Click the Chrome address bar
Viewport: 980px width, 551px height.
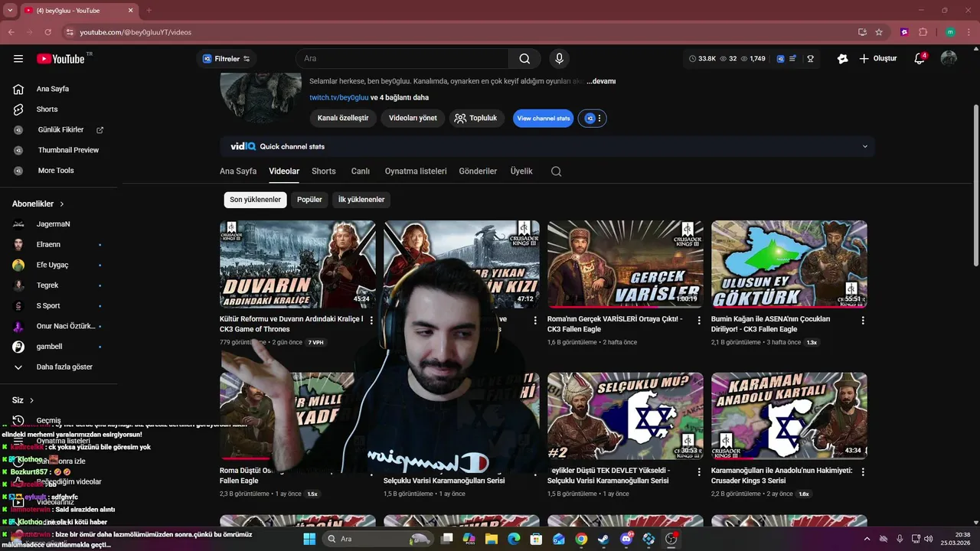coord(459,32)
